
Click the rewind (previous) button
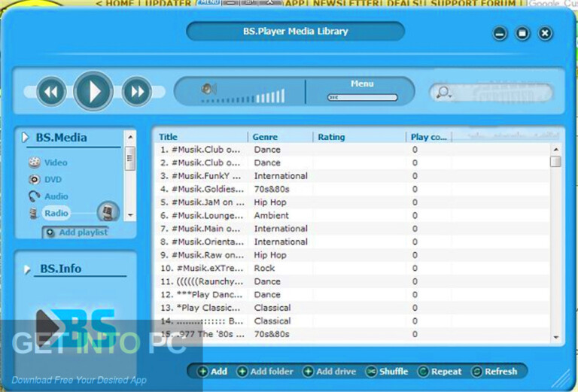[51, 91]
